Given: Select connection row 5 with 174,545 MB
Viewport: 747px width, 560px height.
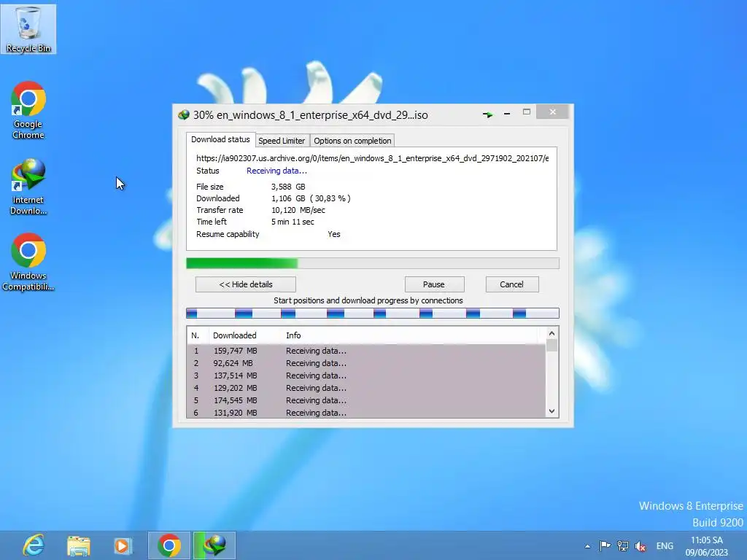Looking at the screenshot, I should coord(366,400).
